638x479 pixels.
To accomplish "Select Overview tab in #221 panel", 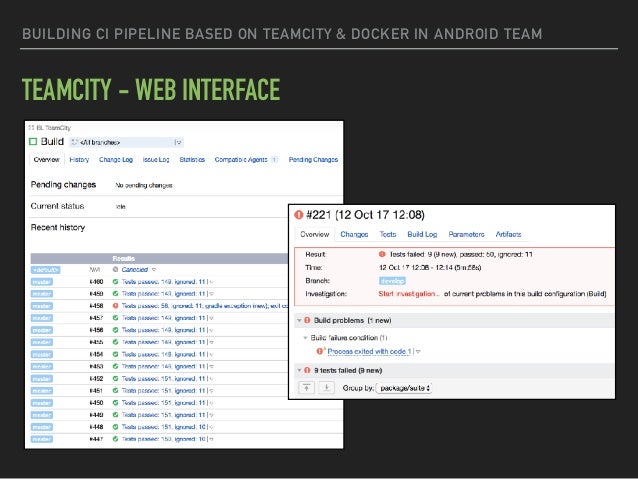I will (x=315, y=234).
